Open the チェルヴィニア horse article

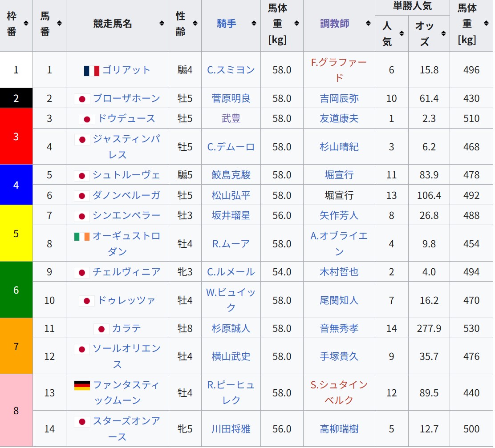(x=126, y=272)
